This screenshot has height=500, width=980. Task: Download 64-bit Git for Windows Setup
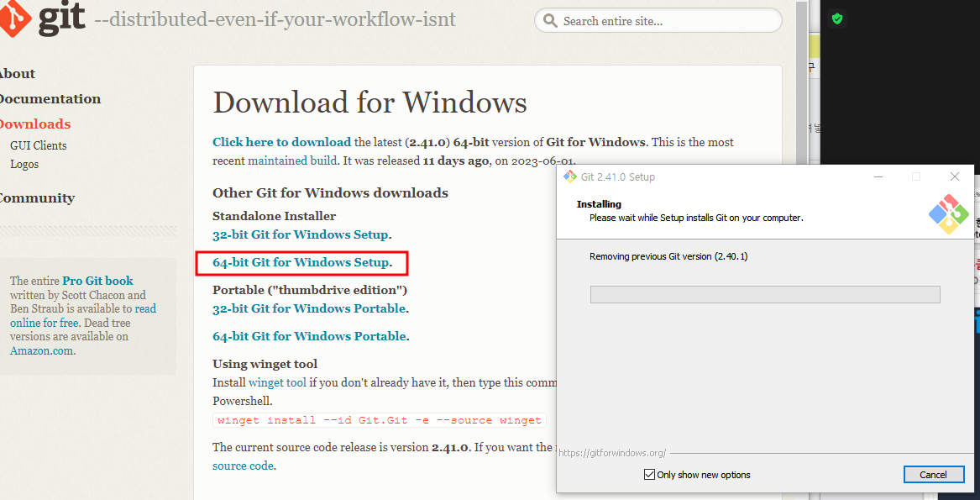coord(301,263)
